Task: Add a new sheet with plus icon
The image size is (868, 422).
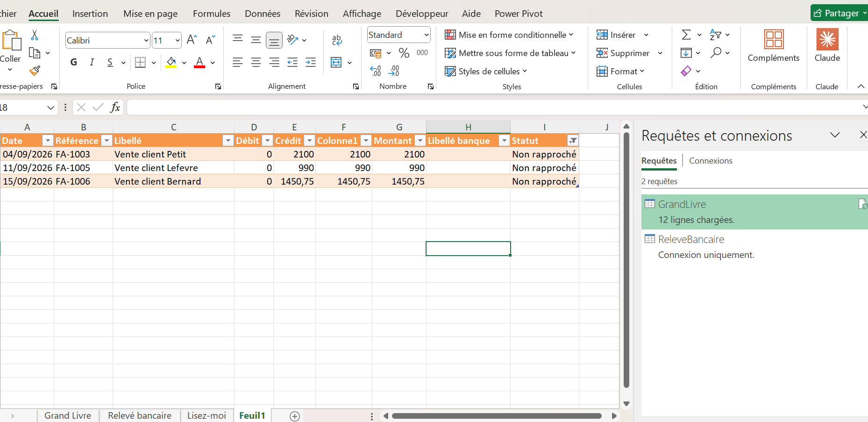Action: pyautogui.click(x=295, y=416)
